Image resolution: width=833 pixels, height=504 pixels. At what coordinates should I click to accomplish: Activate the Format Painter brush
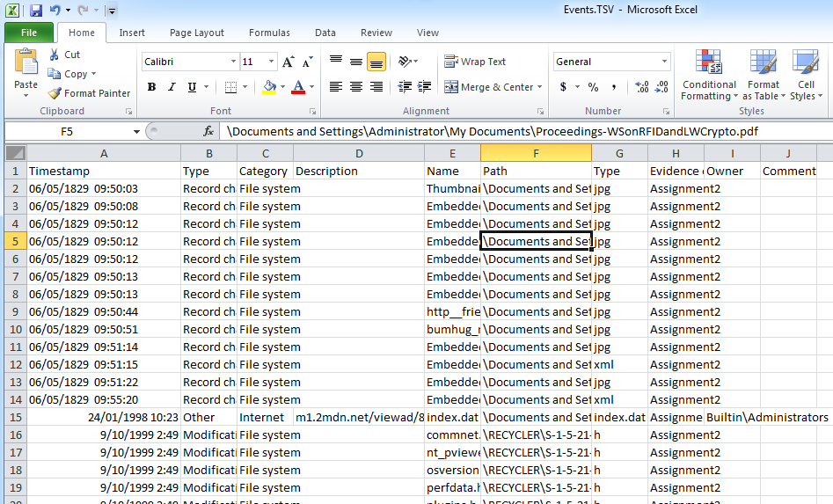point(55,93)
